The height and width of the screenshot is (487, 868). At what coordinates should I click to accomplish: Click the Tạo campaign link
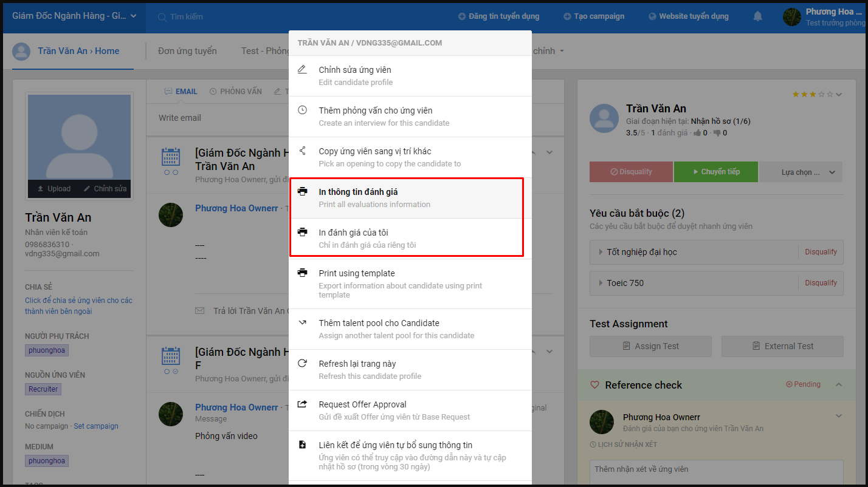pyautogui.click(x=594, y=16)
